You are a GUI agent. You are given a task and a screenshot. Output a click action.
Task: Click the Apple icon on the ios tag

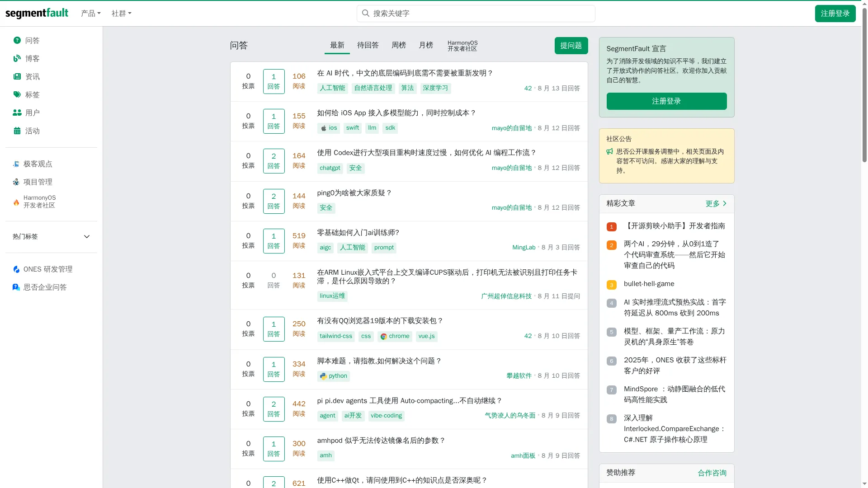coord(324,128)
